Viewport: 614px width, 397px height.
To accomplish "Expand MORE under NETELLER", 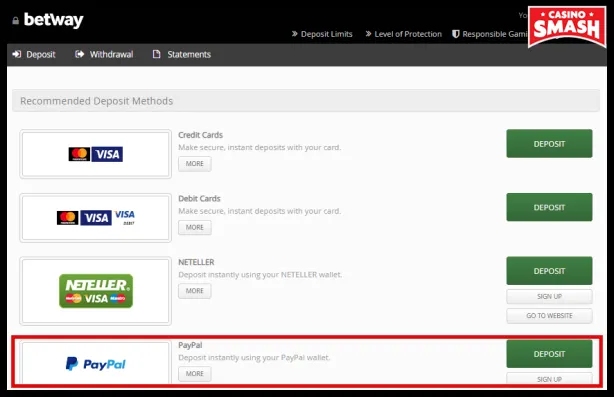I will click(x=195, y=291).
